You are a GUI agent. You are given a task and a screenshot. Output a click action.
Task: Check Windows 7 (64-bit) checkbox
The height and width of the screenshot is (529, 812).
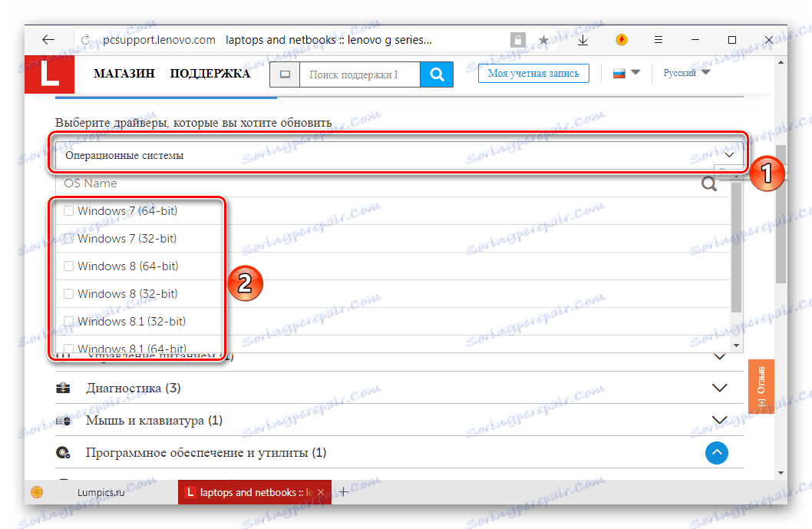[68, 211]
